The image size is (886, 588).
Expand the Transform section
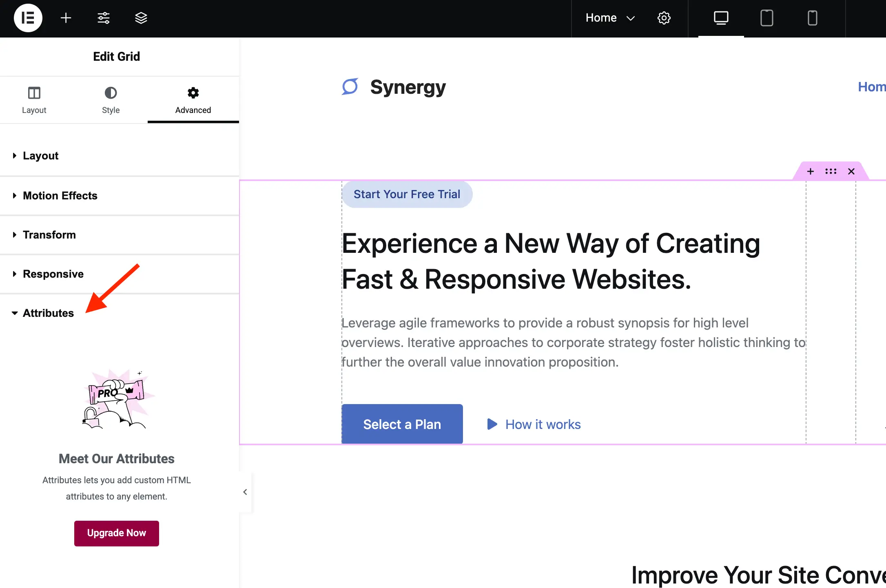(x=120, y=235)
